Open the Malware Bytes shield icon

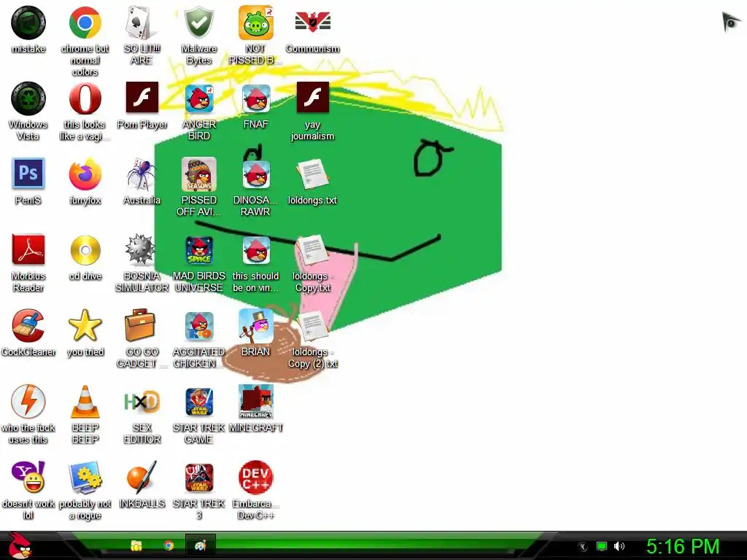coord(198,23)
